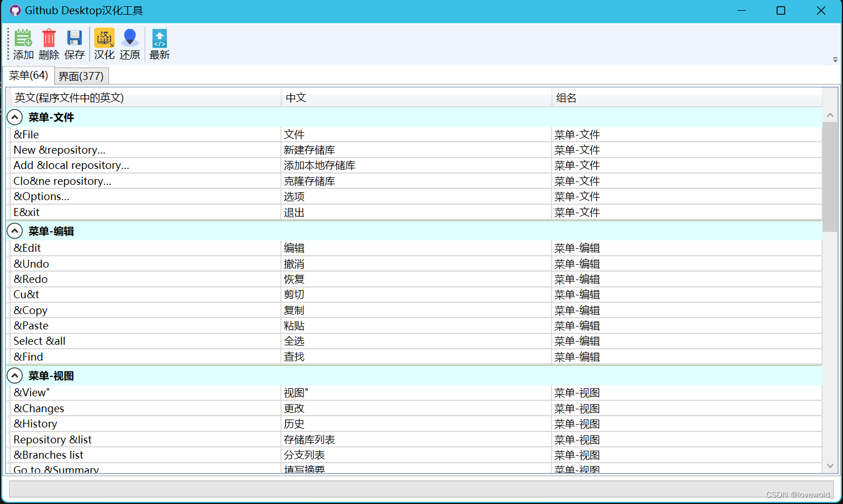Click the 恢复 translation cell
843x504 pixels.
416,279
